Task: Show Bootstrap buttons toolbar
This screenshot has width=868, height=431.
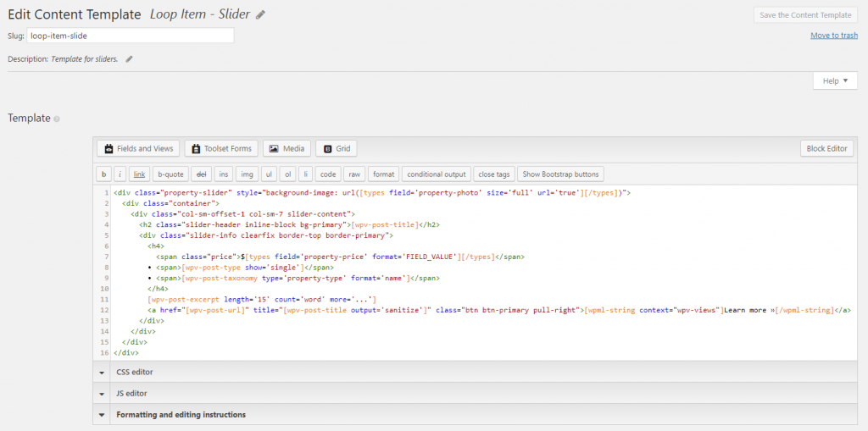Action: pos(561,174)
